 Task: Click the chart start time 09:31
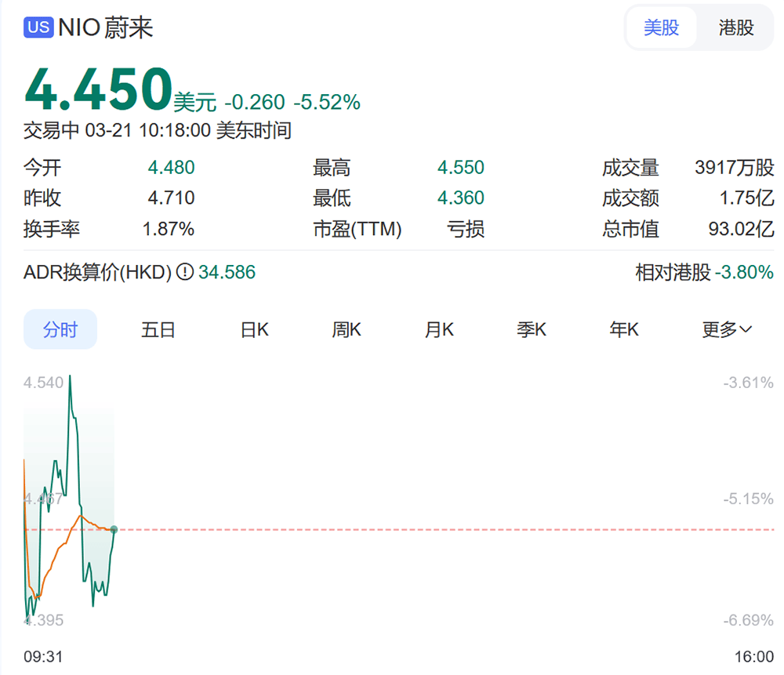pos(43,656)
